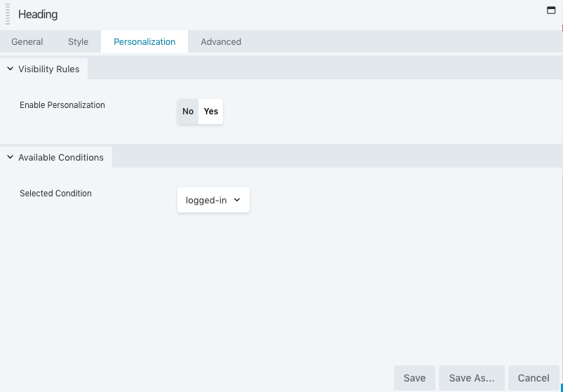Click the panel maximize window icon
This screenshot has width=563, height=392.
(551, 10)
